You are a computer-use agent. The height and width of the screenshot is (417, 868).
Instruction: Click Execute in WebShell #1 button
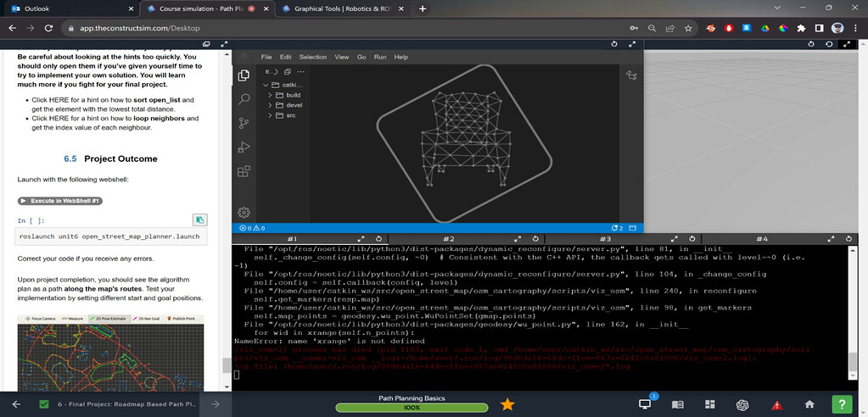tap(60, 201)
